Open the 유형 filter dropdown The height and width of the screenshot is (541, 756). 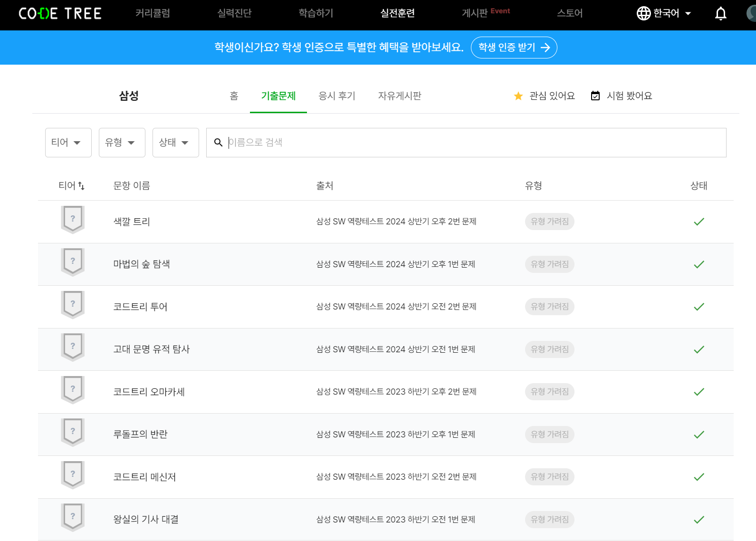pyautogui.click(x=122, y=143)
